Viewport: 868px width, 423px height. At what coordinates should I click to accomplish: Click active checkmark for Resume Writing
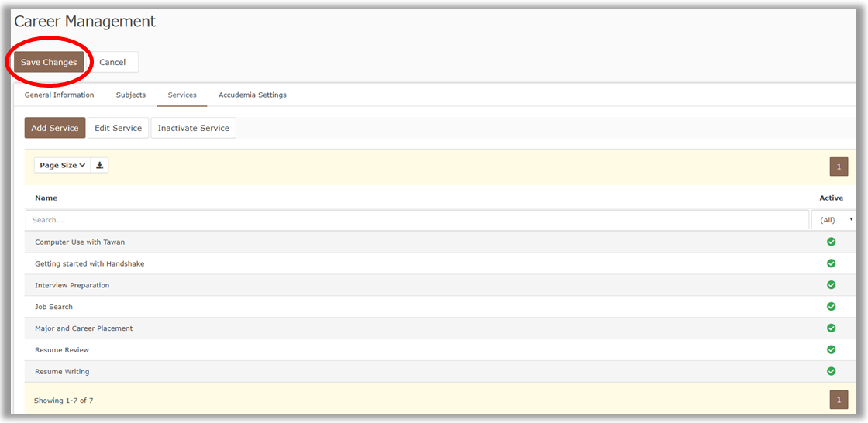831,371
